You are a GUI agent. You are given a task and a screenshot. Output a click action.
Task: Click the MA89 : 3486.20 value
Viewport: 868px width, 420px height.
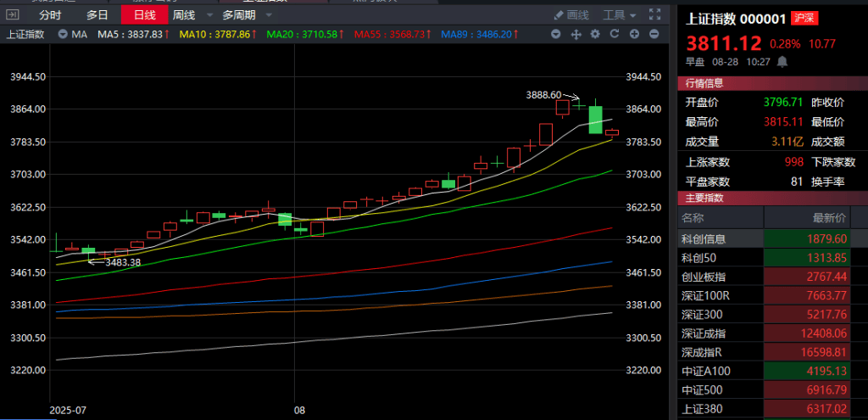pyautogui.click(x=481, y=34)
